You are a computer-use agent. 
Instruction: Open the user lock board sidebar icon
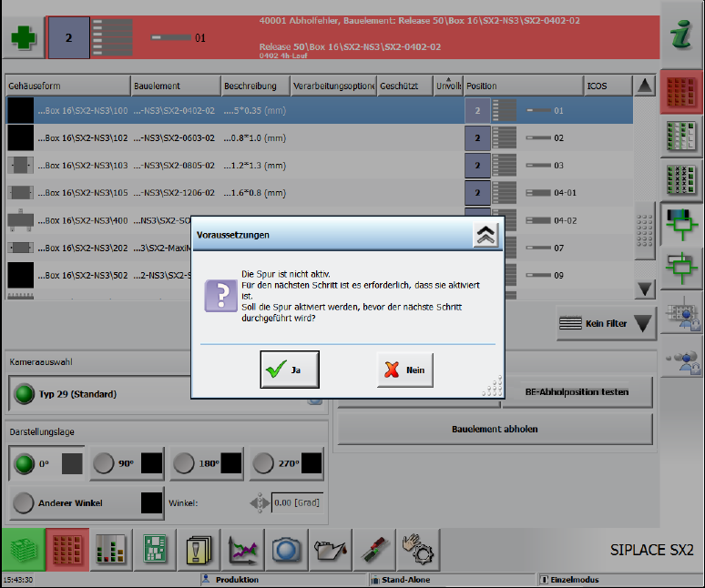[x=681, y=312]
